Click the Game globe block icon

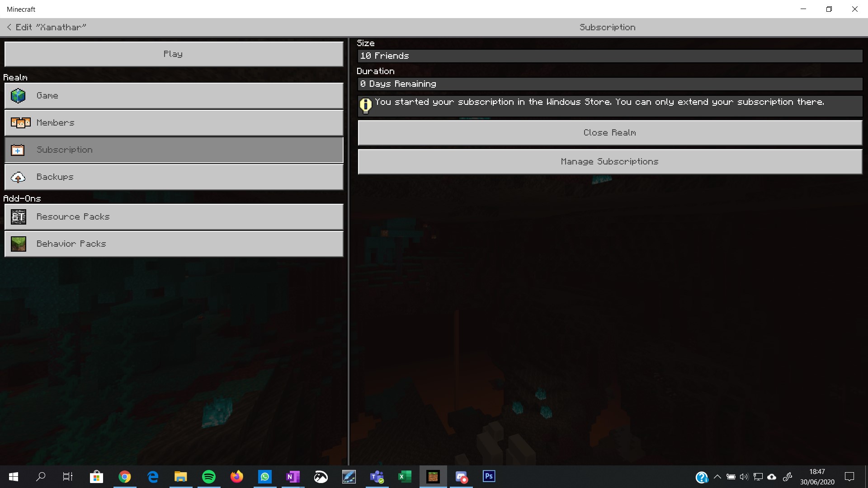(18, 96)
